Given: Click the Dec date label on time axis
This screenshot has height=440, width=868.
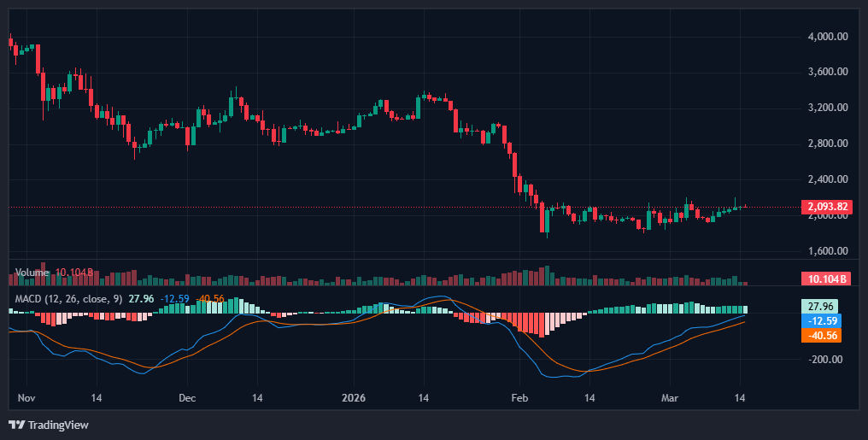Looking at the screenshot, I should 188,398.
